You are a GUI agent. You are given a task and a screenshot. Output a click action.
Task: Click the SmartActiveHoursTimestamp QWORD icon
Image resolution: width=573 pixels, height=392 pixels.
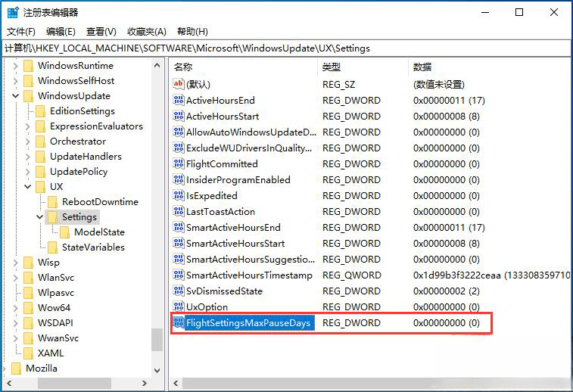[179, 275]
